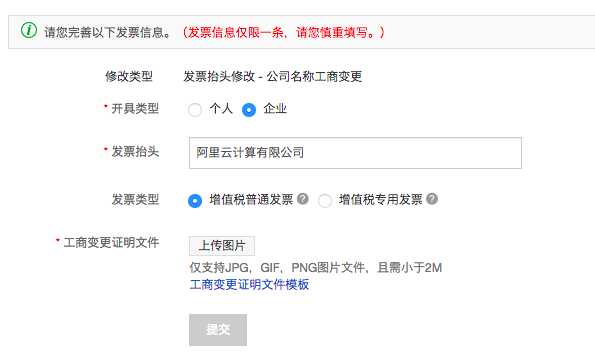Click the 仅支持JPG, GIF, PNG file hint text
This screenshot has height=364, width=595.
pos(316,268)
